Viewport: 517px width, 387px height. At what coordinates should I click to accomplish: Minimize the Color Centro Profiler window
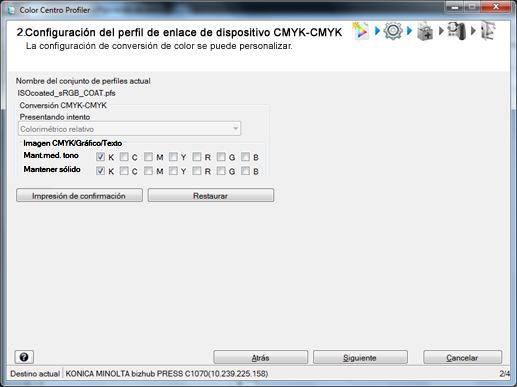click(455, 7)
